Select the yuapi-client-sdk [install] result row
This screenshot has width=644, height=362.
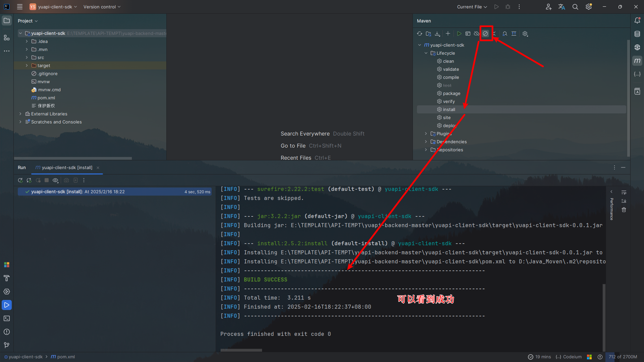[x=114, y=192]
